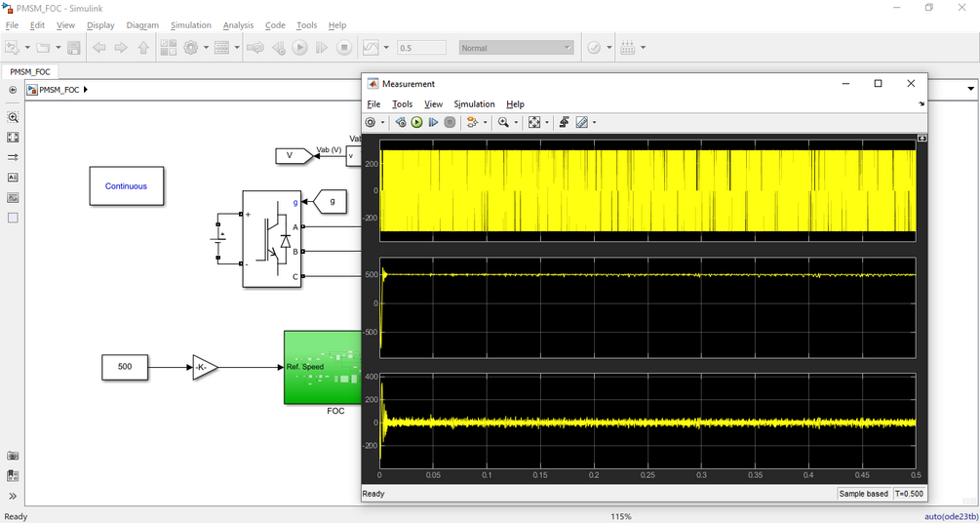The image size is (980, 523).
Task: Run simulation from the Measurement scope
Action: coord(417,123)
